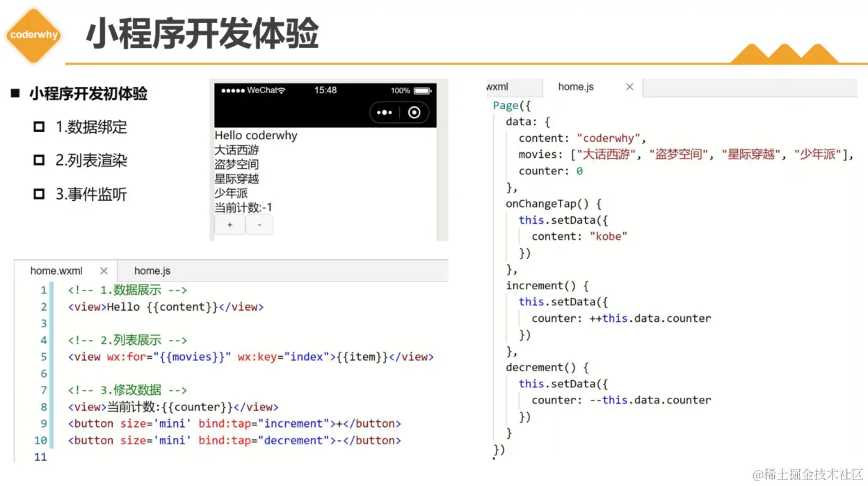The image size is (868, 486).
Task: Click the counter: ++this.data.counter line
Action: (x=621, y=318)
